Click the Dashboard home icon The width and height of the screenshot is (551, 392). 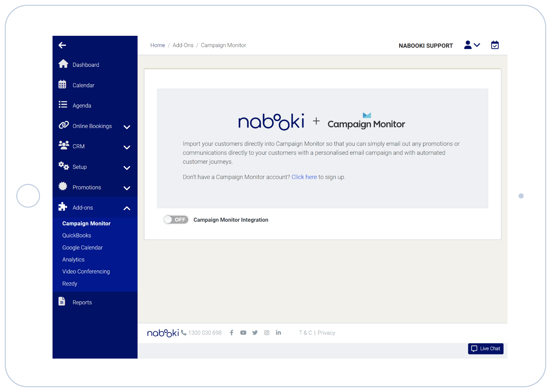pos(63,64)
